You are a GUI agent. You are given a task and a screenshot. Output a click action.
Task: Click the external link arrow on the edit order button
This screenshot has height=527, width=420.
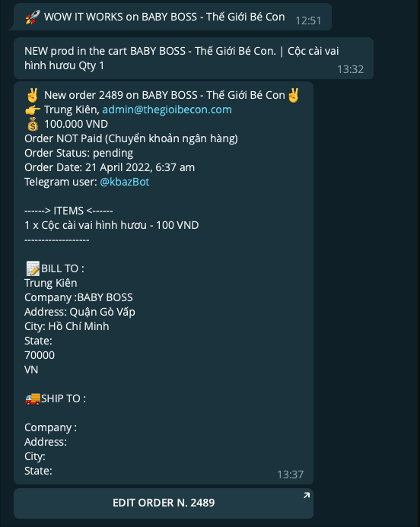click(x=307, y=495)
